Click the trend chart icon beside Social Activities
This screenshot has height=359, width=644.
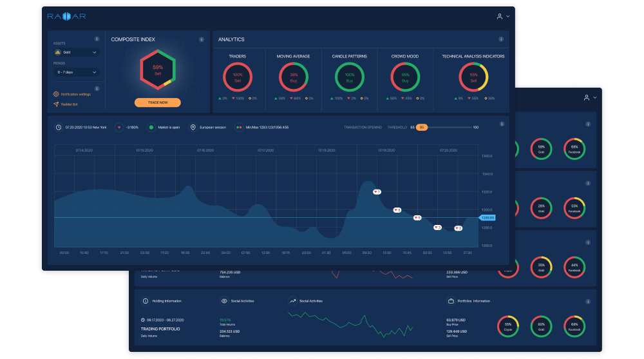[292, 301]
